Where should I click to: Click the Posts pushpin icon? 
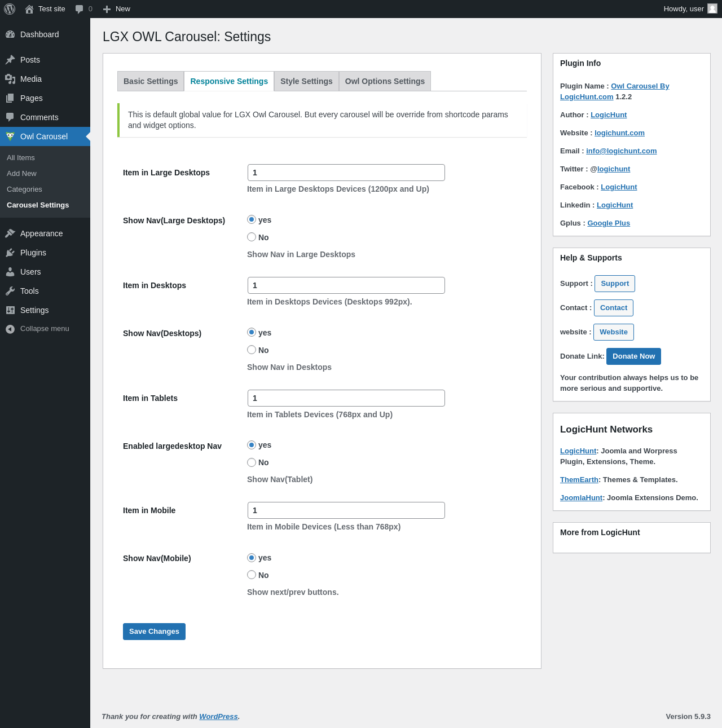tap(10, 60)
